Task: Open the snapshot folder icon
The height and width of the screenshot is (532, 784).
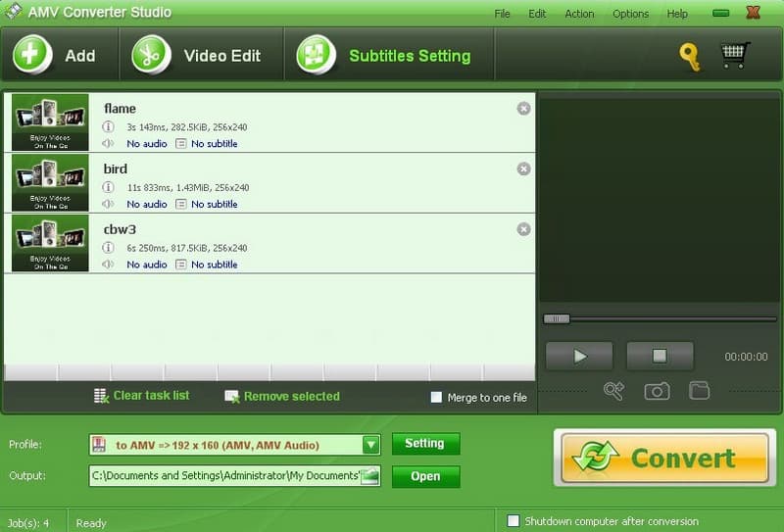Action: 699,391
